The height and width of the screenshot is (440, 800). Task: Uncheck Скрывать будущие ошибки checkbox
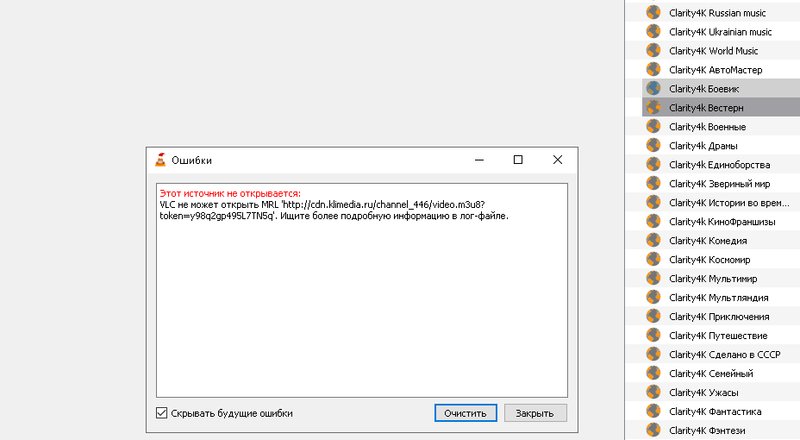coord(162,413)
